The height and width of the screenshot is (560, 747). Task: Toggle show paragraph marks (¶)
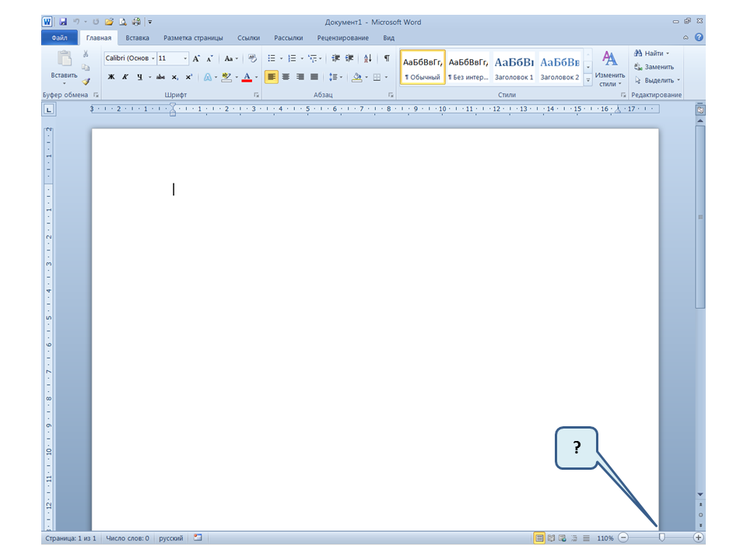tap(387, 58)
